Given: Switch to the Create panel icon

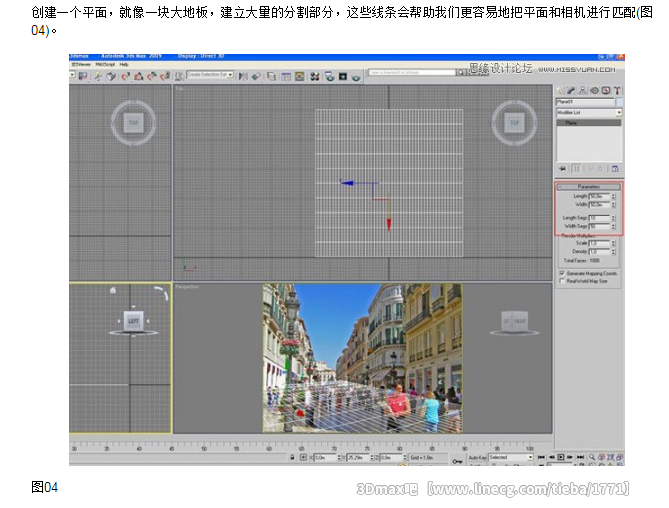Looking at the screenshot, I should (560, 90).
